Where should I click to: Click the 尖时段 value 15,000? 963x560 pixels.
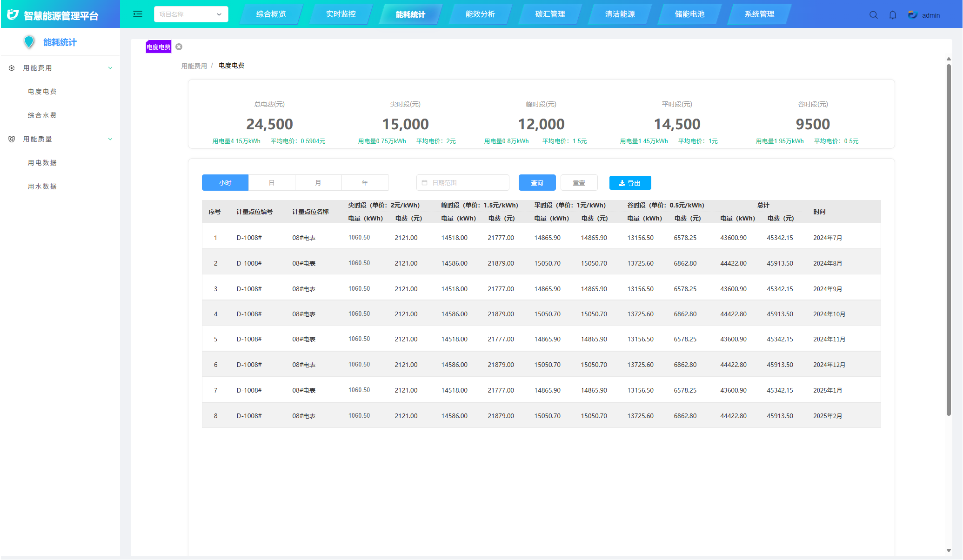click(405, 124)
